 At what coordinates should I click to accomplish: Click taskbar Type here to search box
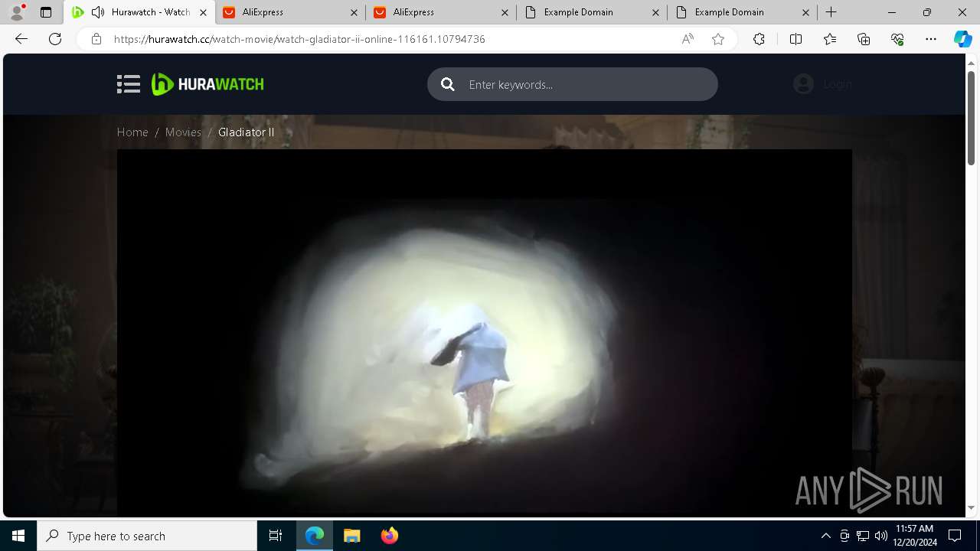[147, 536]
